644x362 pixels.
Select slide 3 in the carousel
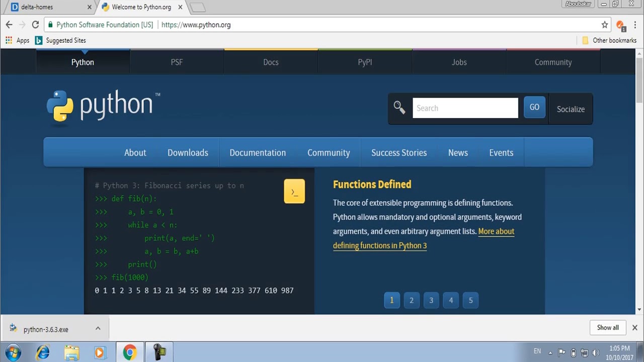coord(431,300)
